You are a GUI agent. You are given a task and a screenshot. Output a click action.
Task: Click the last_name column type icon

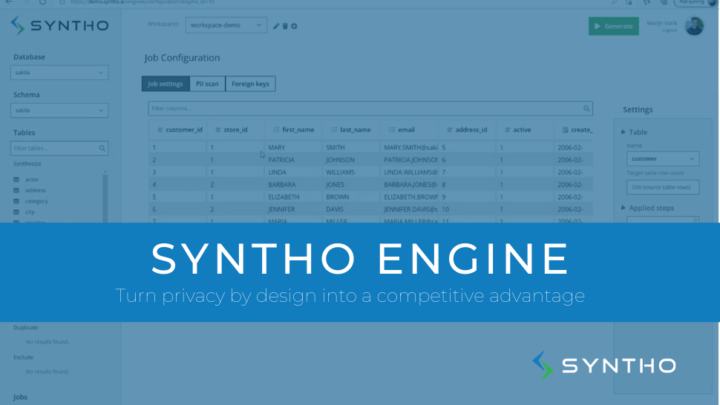click(334, 130)
